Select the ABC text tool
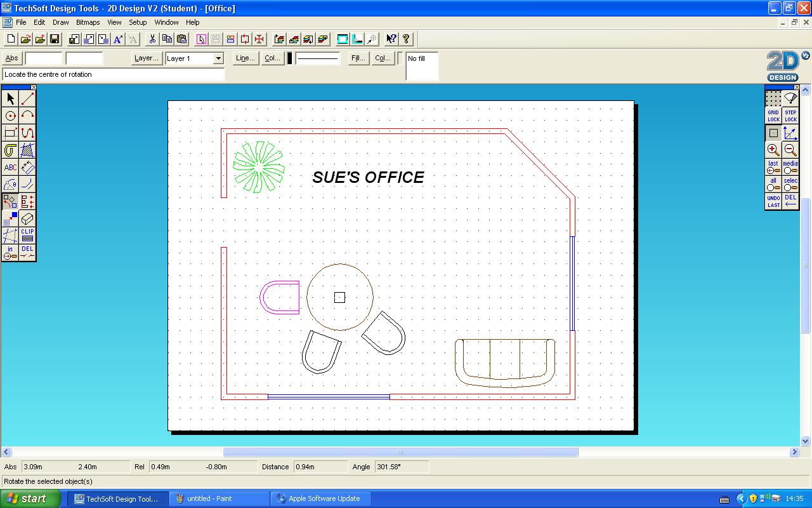812x508 pixels. point(10,167)
